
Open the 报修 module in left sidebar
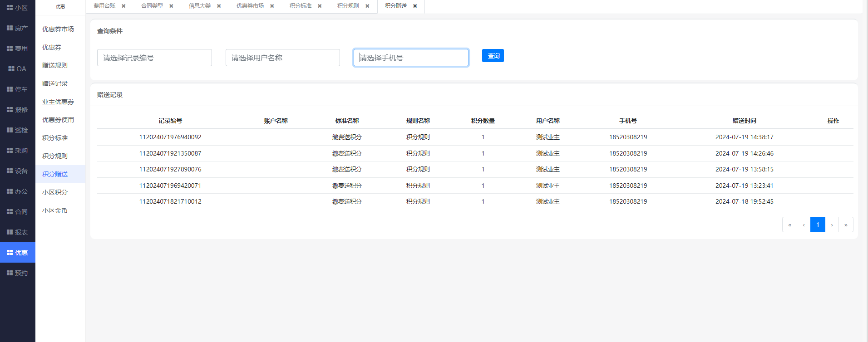point(17,110)
